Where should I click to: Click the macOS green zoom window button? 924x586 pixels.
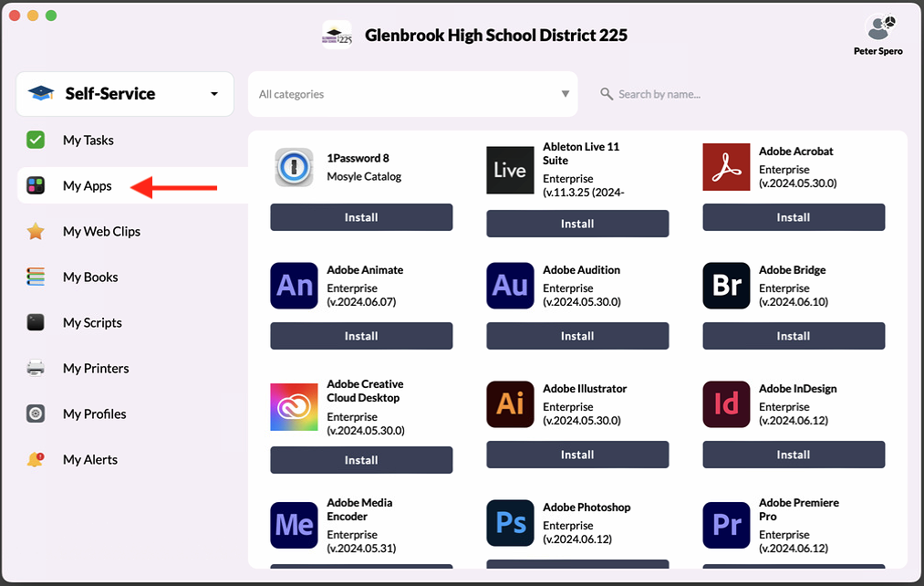[x=51, y=16]
